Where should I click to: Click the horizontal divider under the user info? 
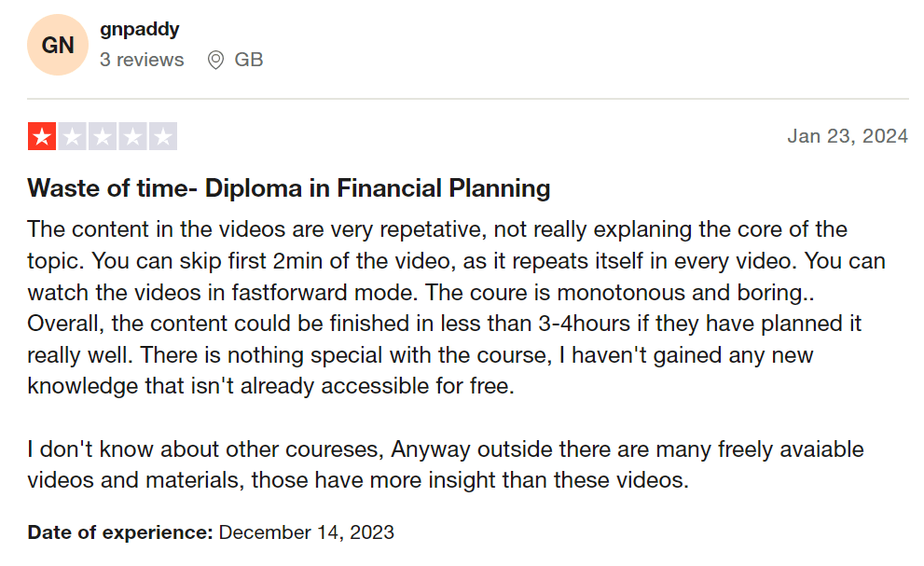click(468, 99)
